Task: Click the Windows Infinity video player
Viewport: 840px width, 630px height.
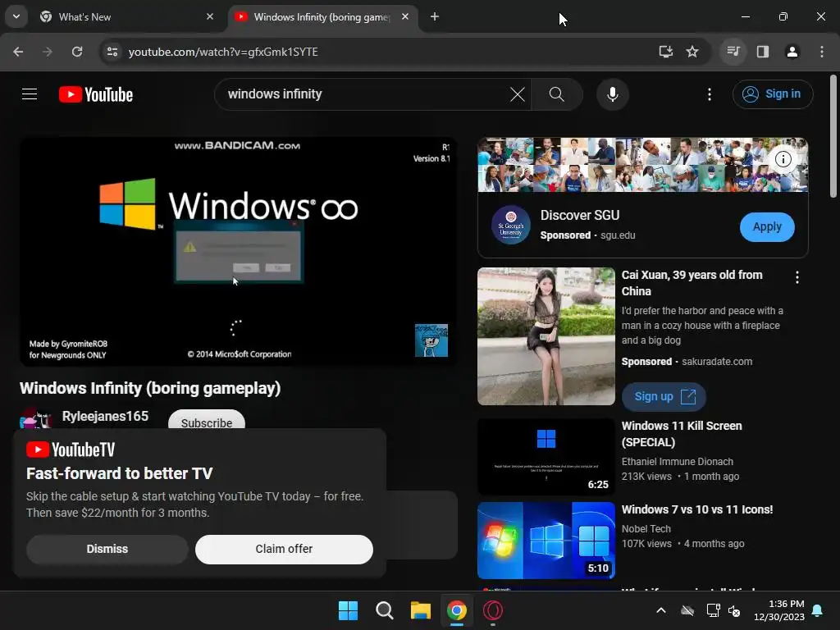Action: pos(239,252)
